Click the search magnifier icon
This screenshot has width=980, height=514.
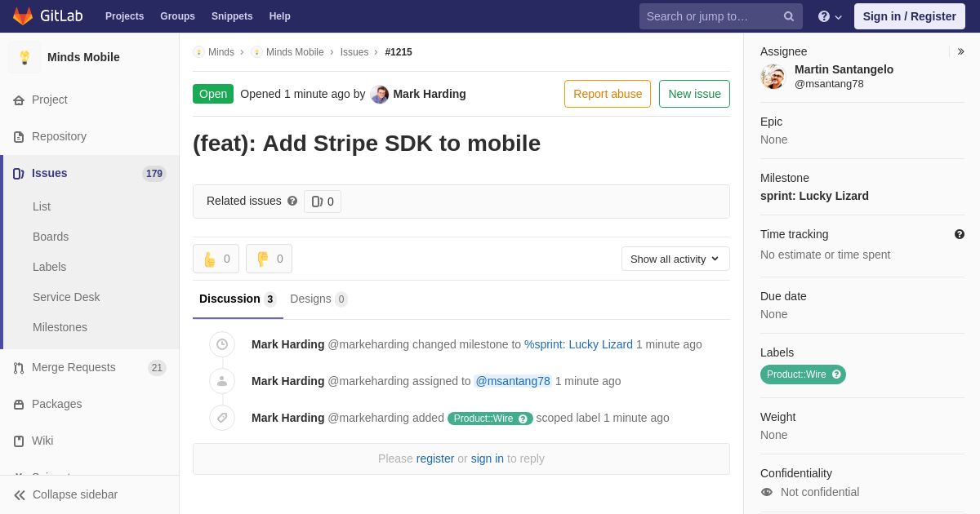pos(789,16)
